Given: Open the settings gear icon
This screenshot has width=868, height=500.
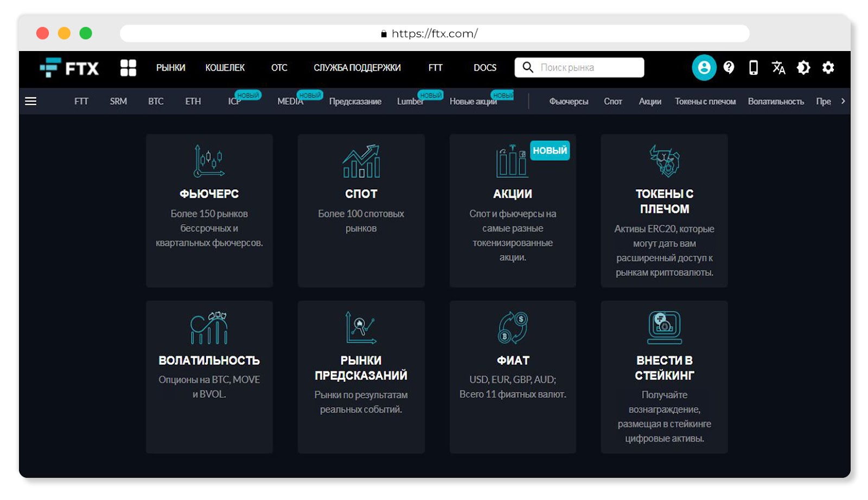Looking at the screenshot, I should [828, 67].
